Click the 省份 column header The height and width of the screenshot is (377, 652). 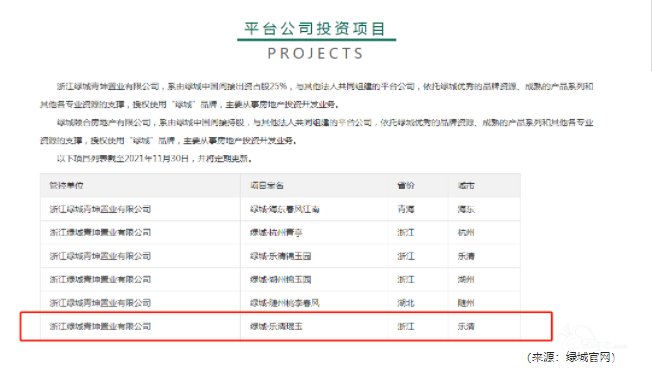tap(406, 185)
